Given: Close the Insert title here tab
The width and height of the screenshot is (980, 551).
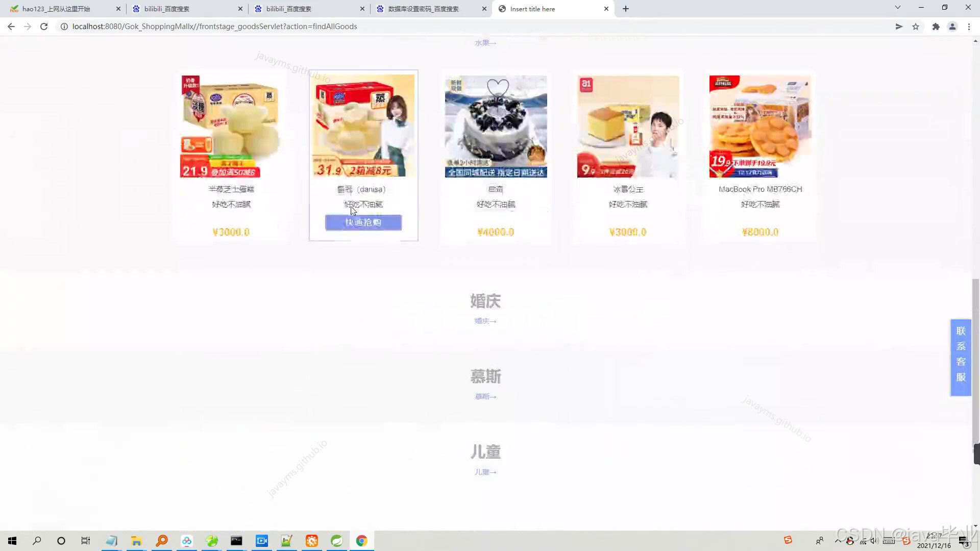Looking at the screenshot, I should point(606,9).
